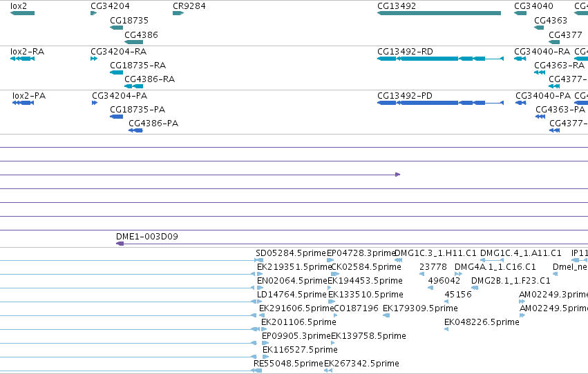This screenshot has height=374, width=588.
Task: Click the CG34204 gene label
Action: (x=111, y=6)
